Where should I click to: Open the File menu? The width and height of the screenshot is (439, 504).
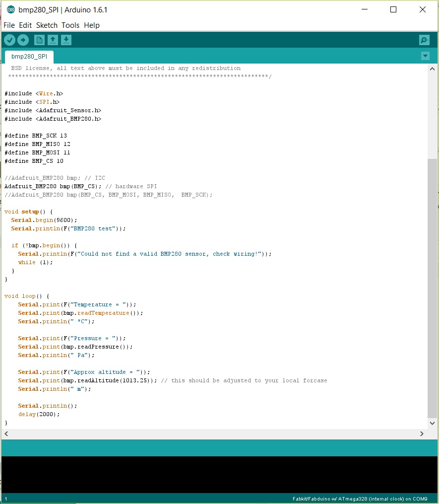9,25
